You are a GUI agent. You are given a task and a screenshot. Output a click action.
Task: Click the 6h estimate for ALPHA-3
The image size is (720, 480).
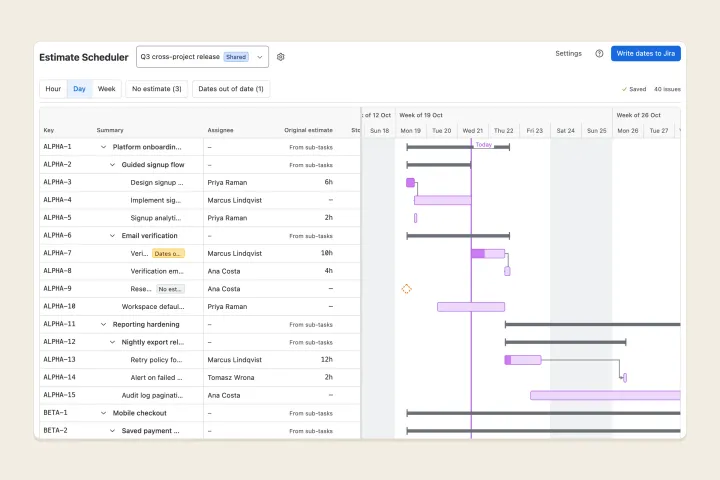329,182
